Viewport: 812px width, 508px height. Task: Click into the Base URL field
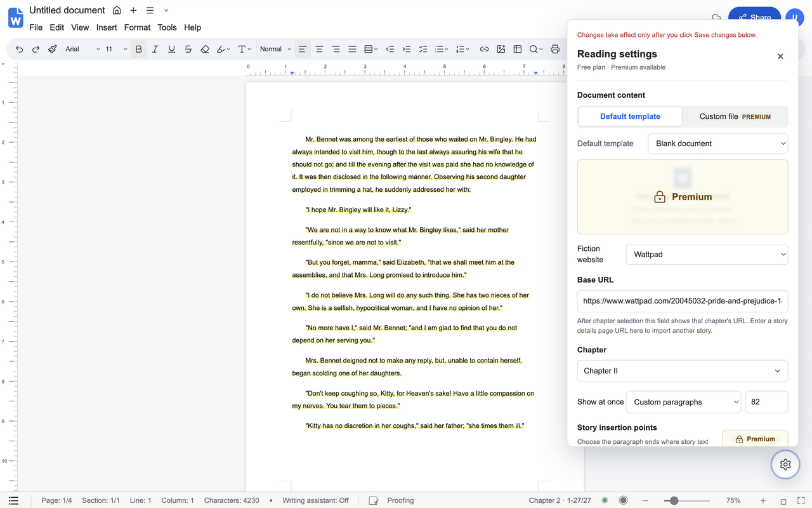click(683, 301)
